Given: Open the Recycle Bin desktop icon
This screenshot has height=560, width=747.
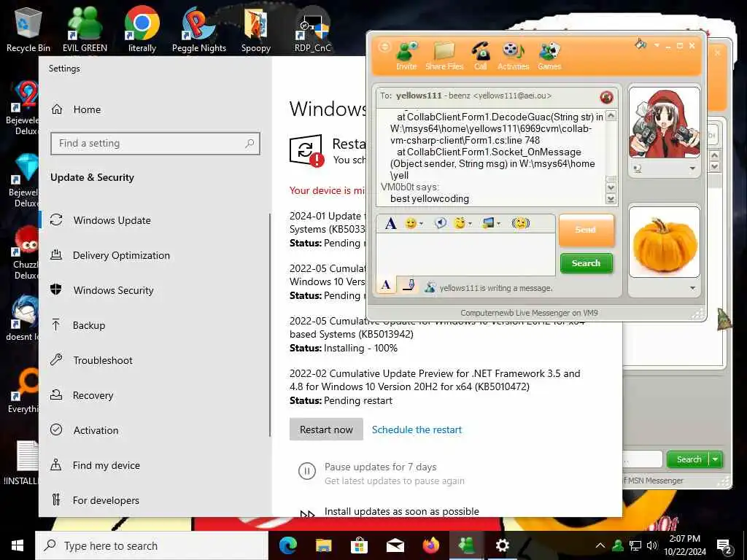Looking at the screenshot, I should [28, 28].
